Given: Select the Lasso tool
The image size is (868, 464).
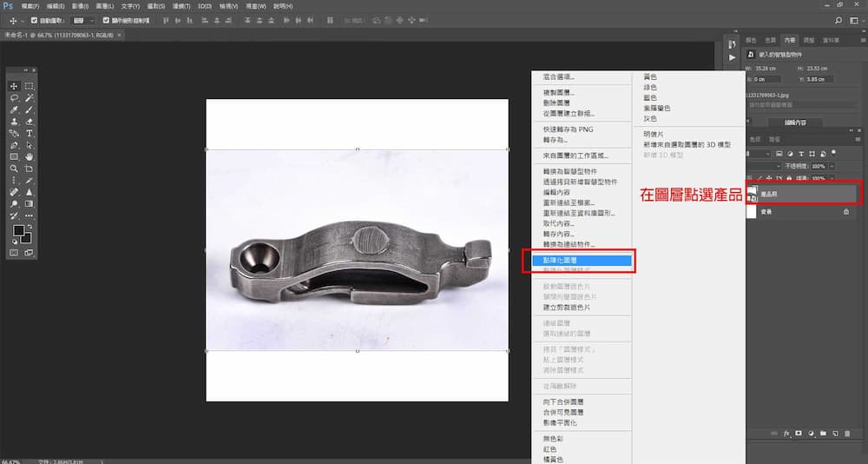Looking at the screenshot, I should click(14, 97).
